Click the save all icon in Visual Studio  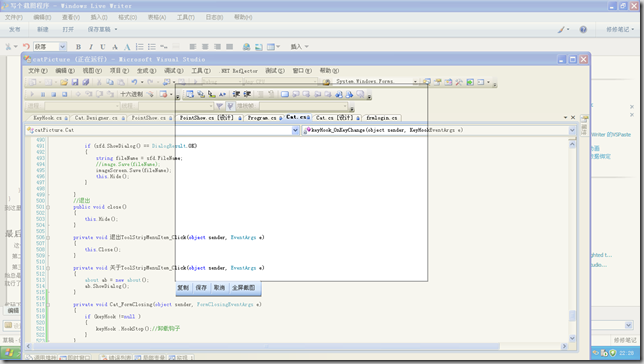tap(85, 82)
